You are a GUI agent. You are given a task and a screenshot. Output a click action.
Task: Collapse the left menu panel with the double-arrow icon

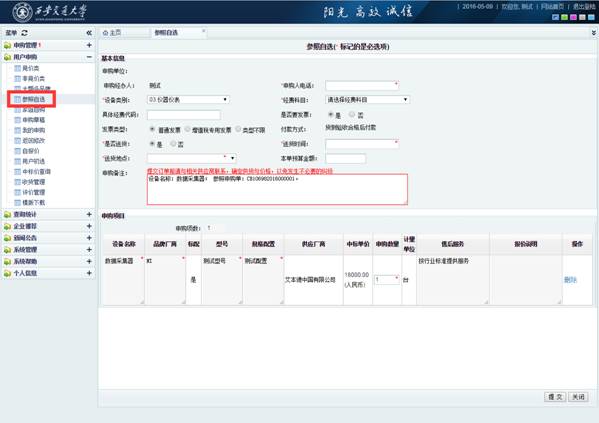[x=89, y=33]
